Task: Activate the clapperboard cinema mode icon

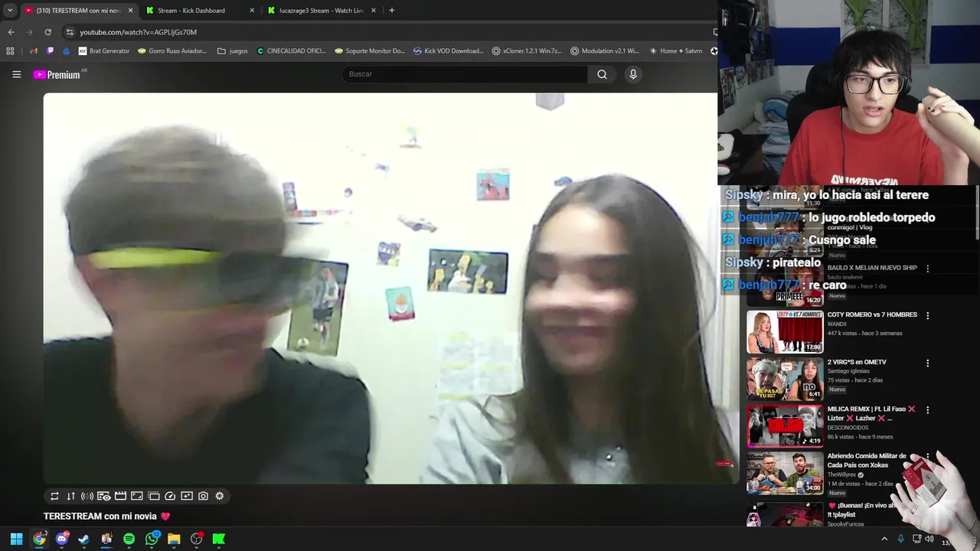Action: (x=120, y=496)
